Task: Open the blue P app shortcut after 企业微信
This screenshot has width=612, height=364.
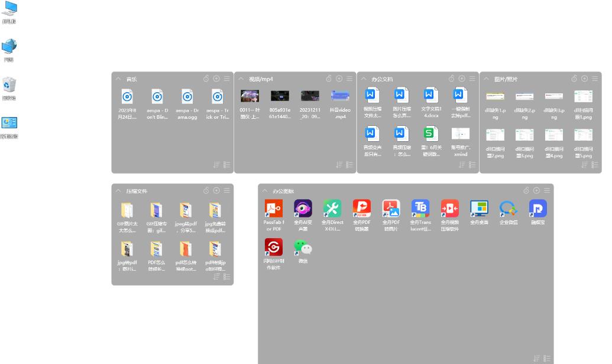Action: 538,209
